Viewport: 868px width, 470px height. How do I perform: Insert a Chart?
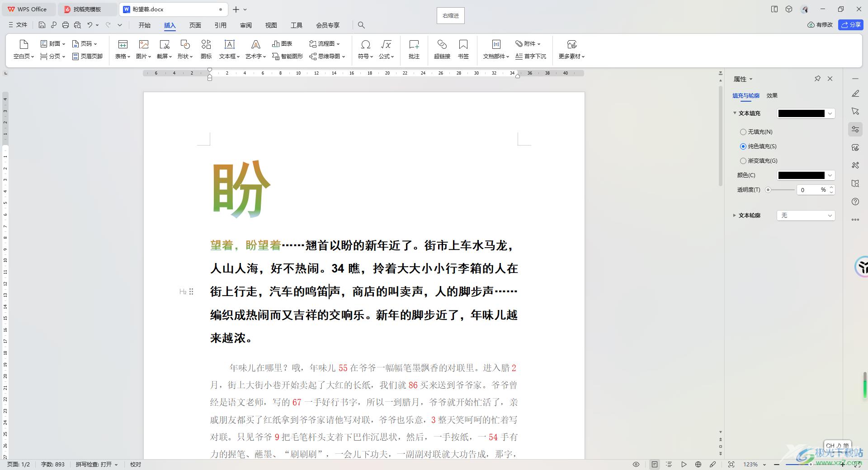point(282,44)
